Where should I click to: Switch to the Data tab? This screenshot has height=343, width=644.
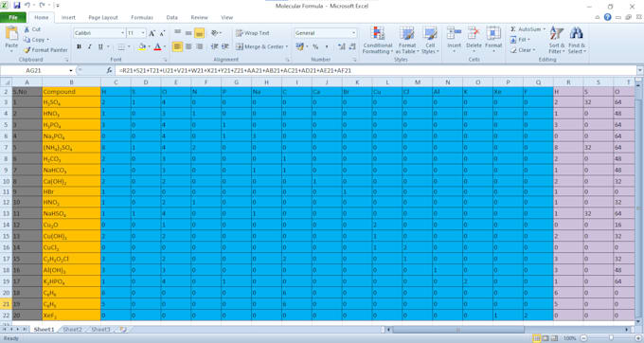(x=172, y=17)
